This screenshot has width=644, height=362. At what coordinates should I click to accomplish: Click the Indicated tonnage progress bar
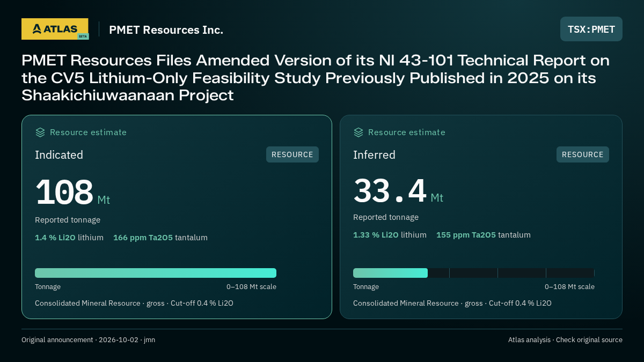tap(156, 273)
